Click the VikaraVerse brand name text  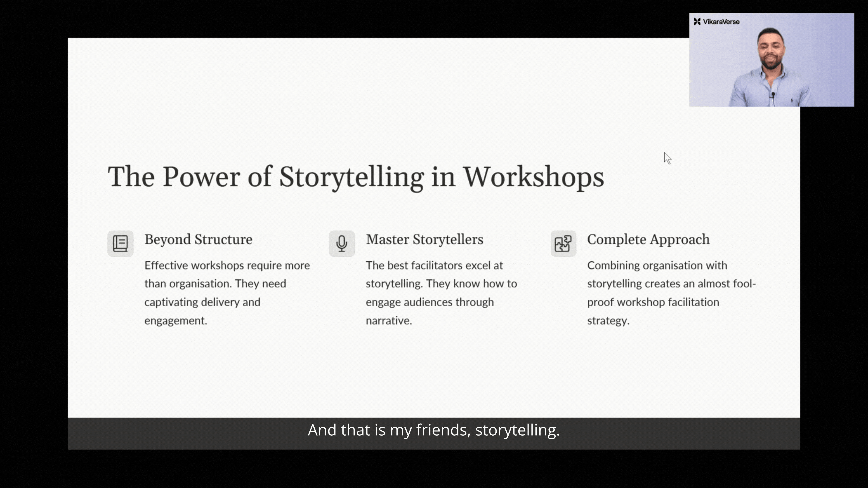(721, 22)
